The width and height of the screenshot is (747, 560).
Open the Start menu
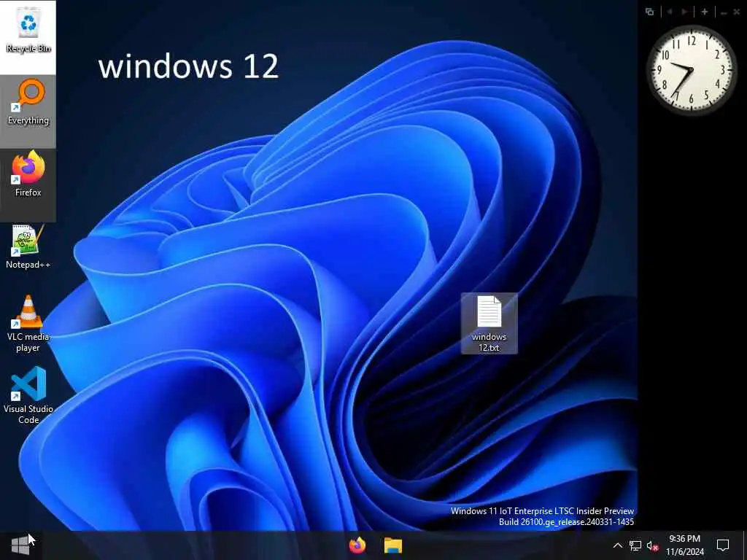click(20, 545)
